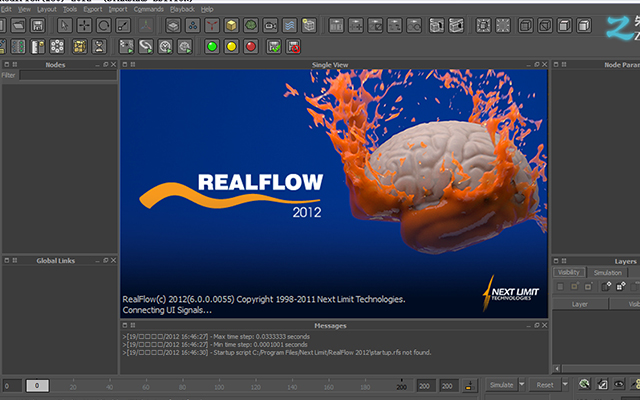The image size is (640, 400).
Task: Click the green mesh blob icon
Action: [251, 25]
